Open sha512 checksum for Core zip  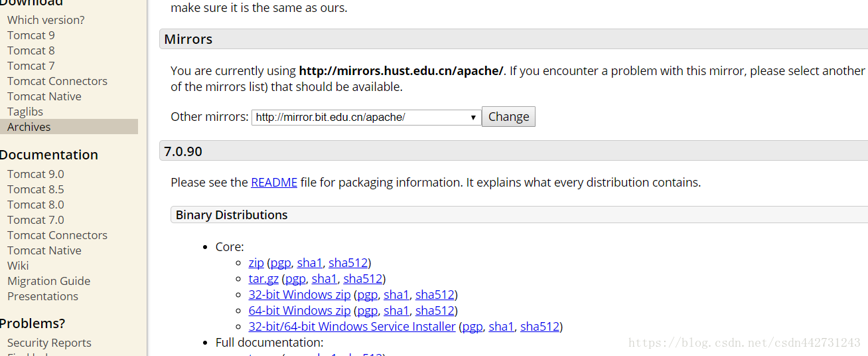tap(348, 262)
